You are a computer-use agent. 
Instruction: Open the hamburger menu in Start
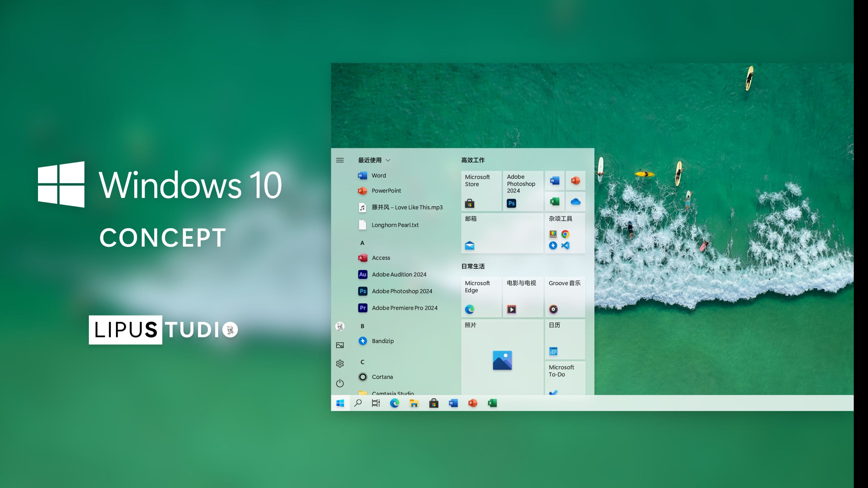click(340, 160)
